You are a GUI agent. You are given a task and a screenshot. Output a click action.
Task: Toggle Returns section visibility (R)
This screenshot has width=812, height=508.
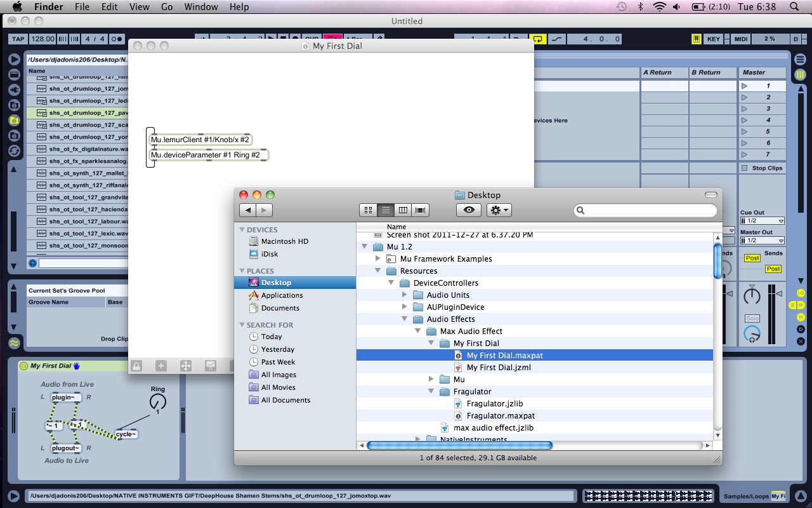click(x=801, y=305)
